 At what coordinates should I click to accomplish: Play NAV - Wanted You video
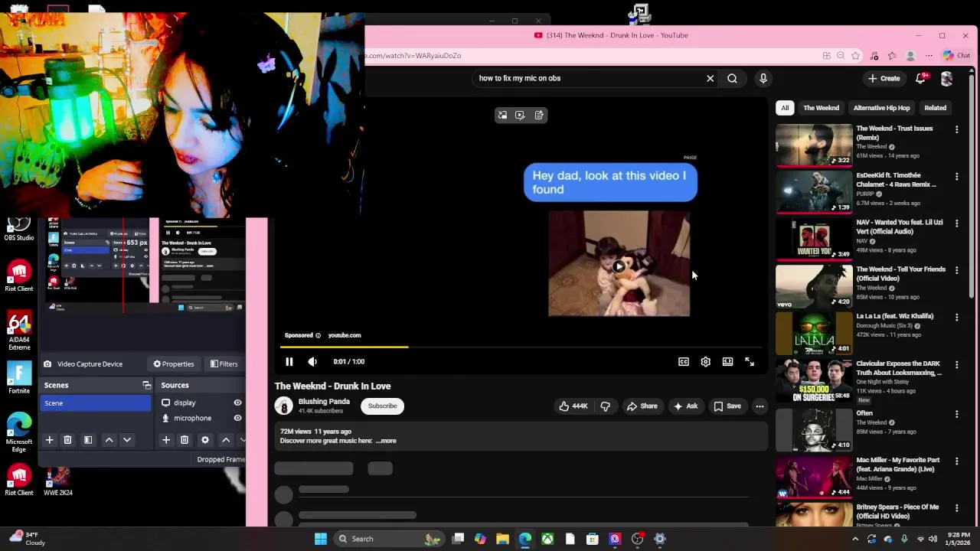click(814, 239)
